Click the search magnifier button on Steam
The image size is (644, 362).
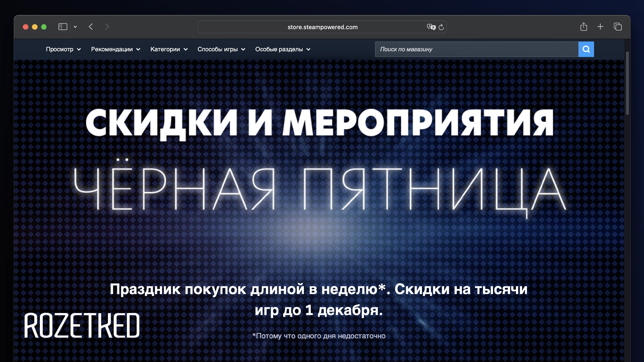[586, 49]
